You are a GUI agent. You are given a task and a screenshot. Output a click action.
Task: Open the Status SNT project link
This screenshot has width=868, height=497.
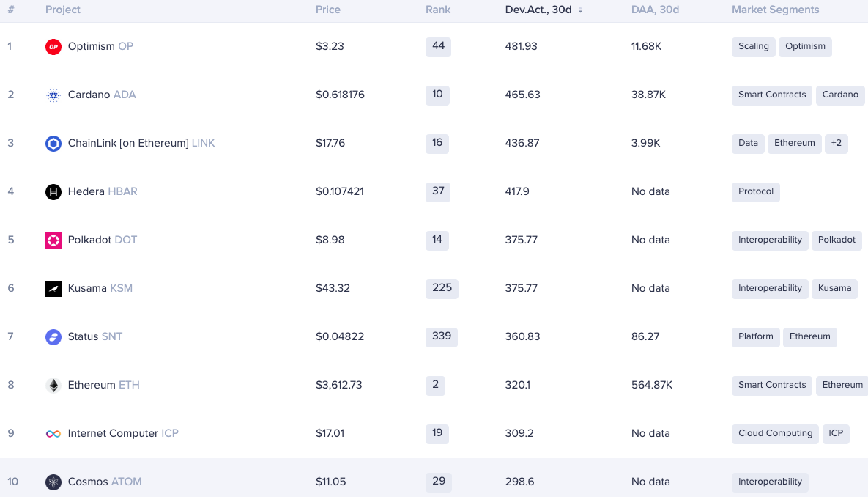pos(95,336)
